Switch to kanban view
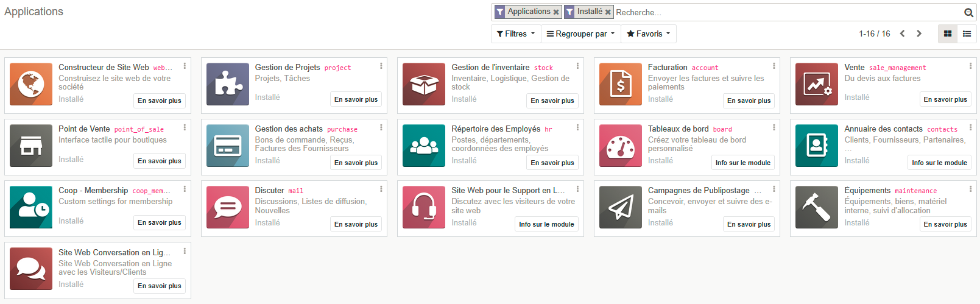Screen dimensions: 980x304 point(948,34)
